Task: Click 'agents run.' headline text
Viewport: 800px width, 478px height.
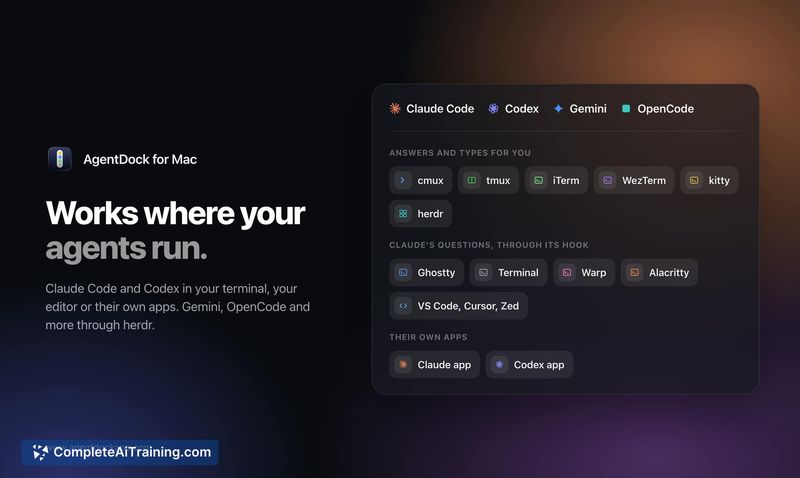Action: click(x=126, y=248)
